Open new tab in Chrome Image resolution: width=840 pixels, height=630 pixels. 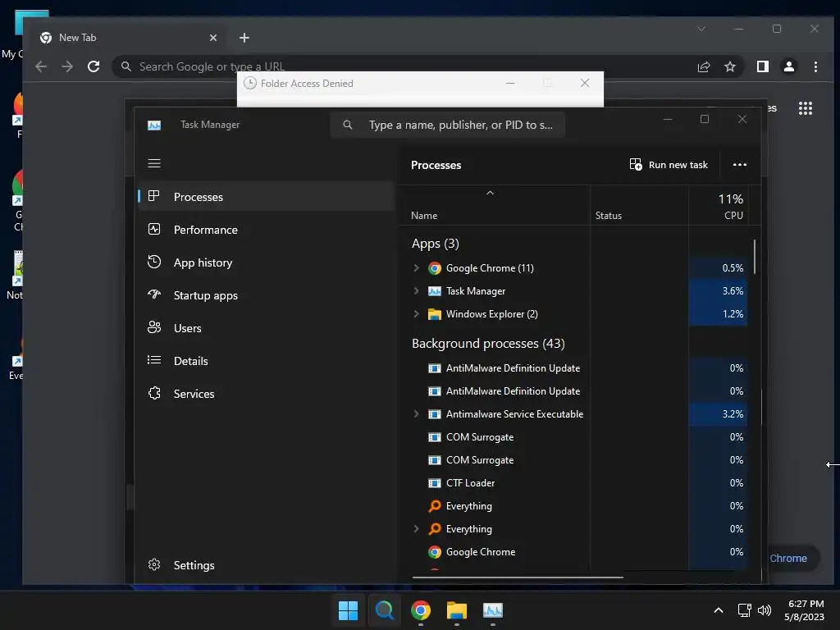[x=244, y=38]
